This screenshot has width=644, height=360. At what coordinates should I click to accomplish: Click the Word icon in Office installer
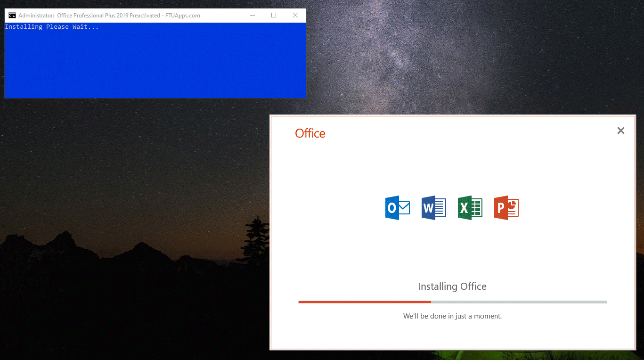tap(434, 208)
